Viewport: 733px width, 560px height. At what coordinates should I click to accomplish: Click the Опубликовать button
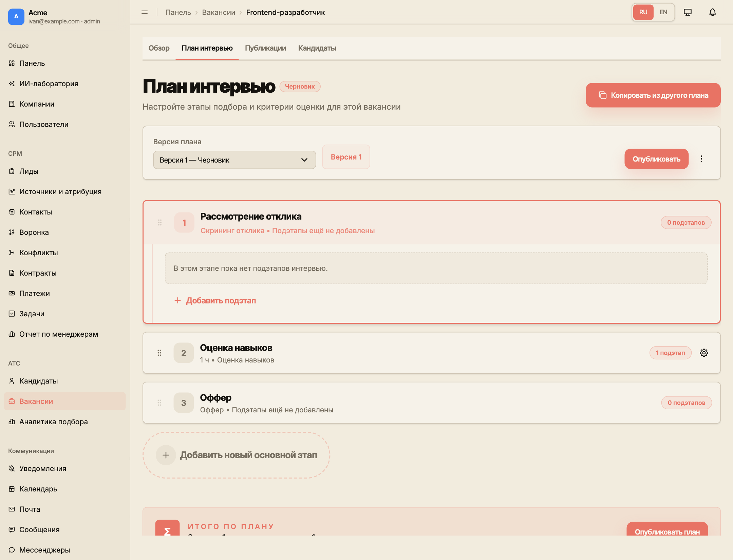point(656,159)
